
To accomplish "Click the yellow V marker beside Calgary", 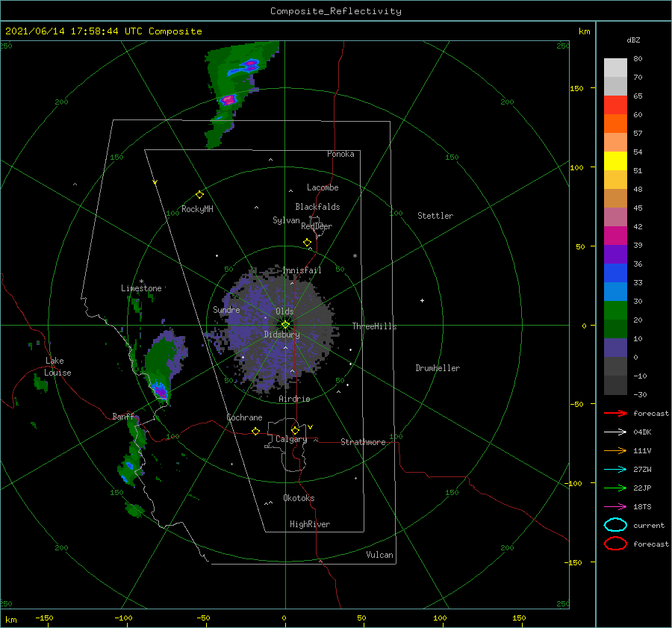I will [x=311, y=427].
